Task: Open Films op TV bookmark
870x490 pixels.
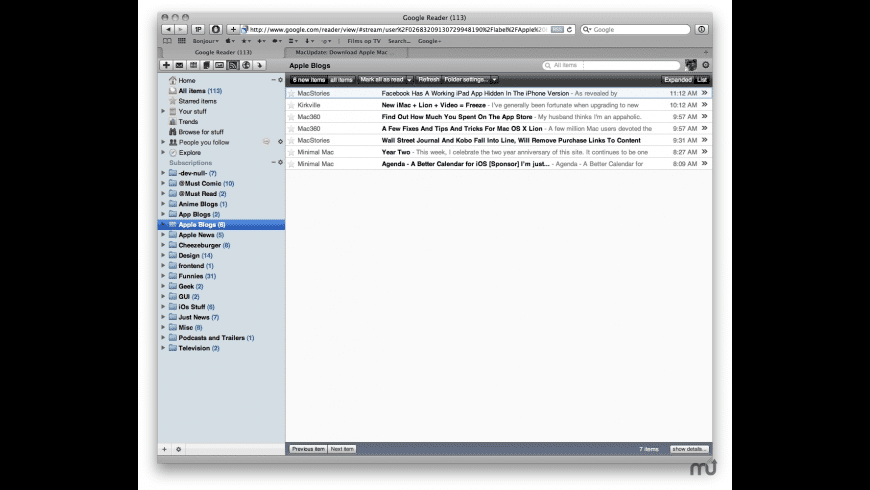Action: (x=364, y=41)
